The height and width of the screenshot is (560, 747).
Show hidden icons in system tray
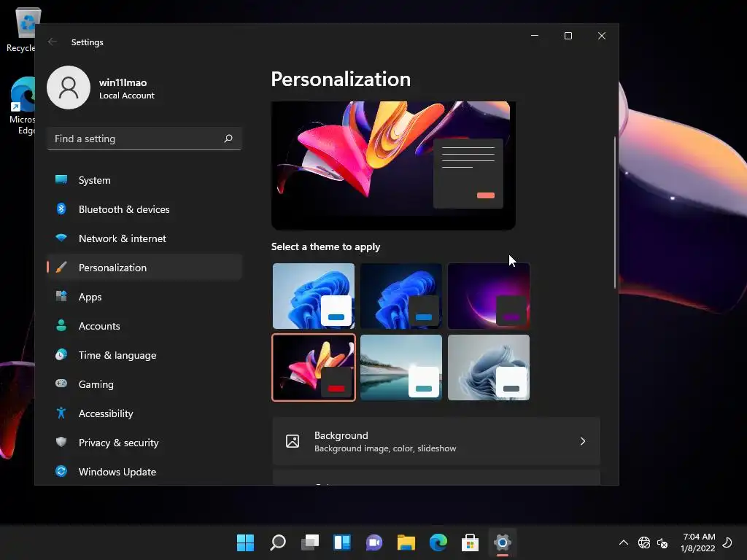[623, 542]
